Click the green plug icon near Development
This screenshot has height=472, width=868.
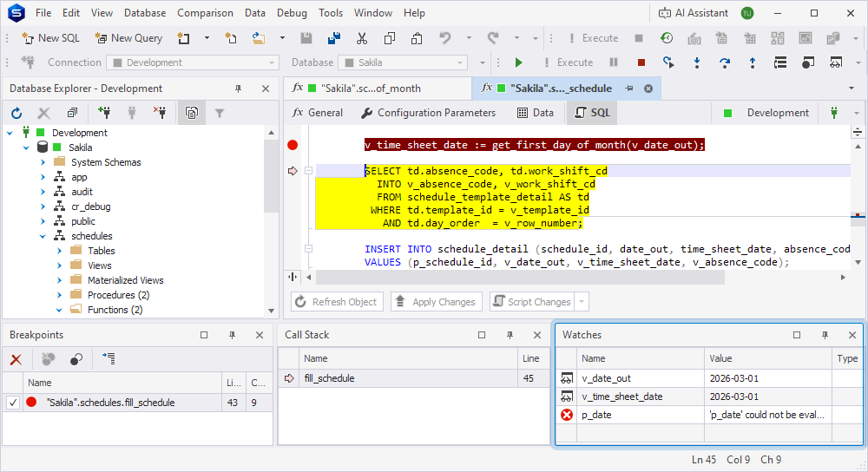coord(833,113)
